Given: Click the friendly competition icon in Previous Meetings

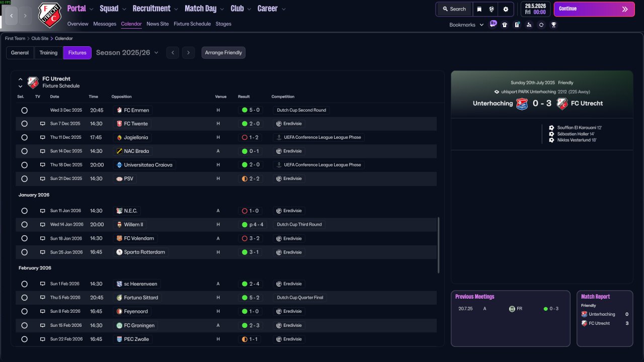Looking at the screenshot, I should pyautogui.click(x=512, y=309).
